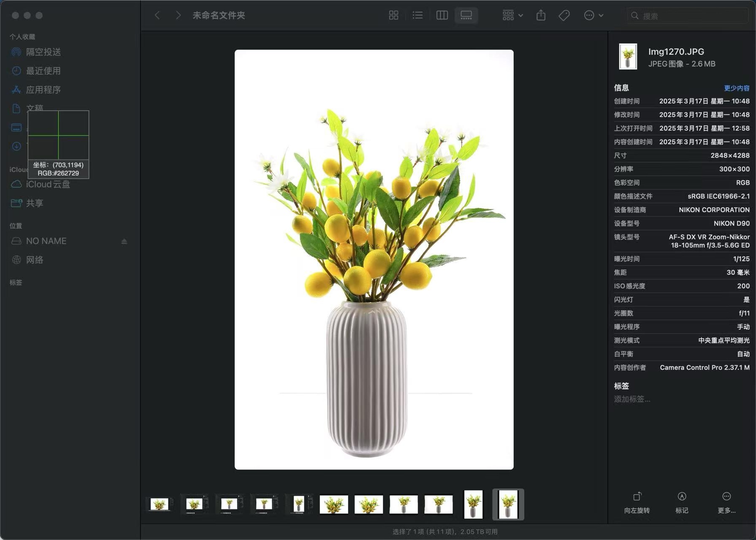This screenshot has width=756, height=540.
Task: Click the tag icon in toolbar
Action: (x=564, y=16)
